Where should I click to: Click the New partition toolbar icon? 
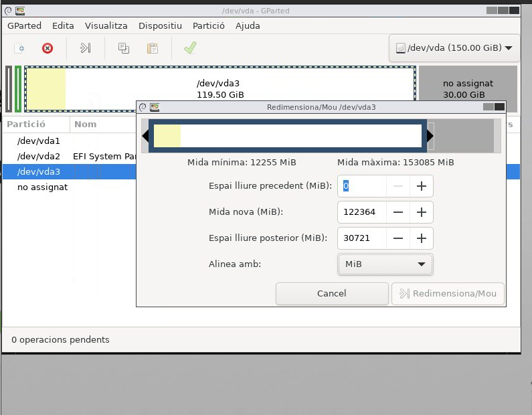[x=20, y=48]
